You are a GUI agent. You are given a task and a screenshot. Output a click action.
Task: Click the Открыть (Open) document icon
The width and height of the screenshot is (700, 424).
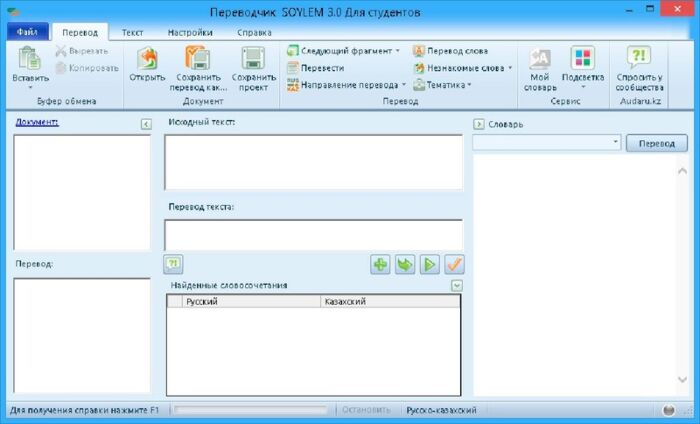147,60
